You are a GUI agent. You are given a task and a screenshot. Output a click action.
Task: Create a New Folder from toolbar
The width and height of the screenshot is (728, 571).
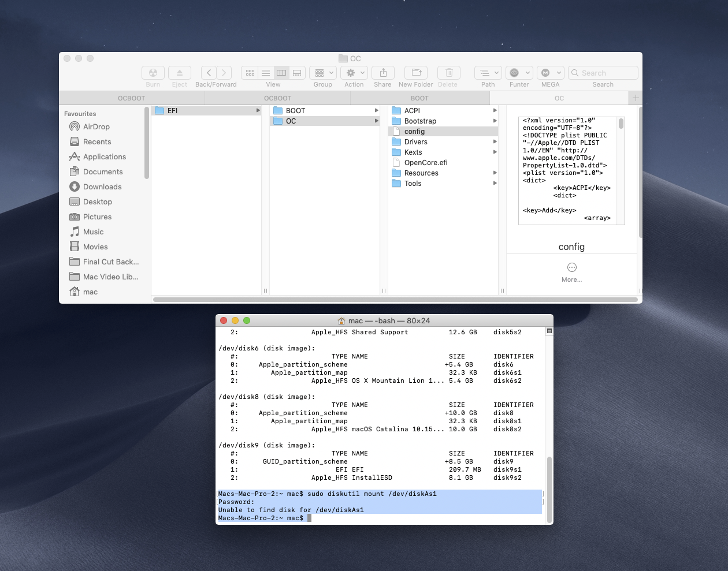coord(415,73)
